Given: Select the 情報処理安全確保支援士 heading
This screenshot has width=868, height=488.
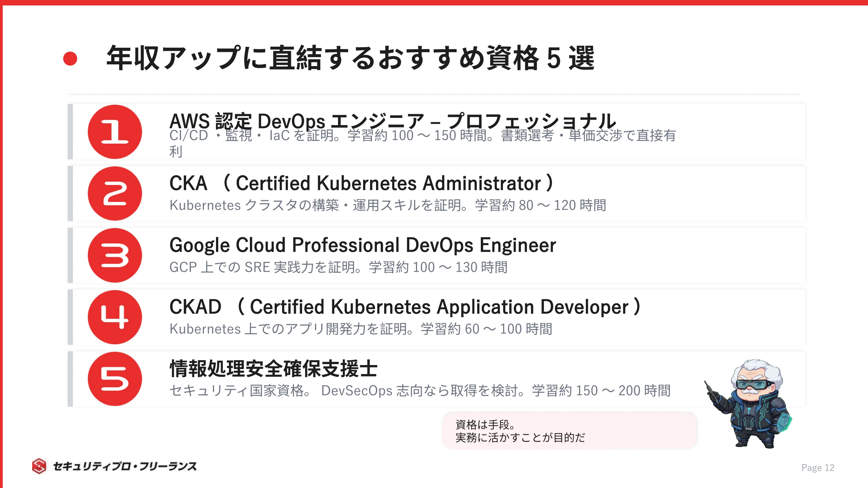Looking at the screenshot, I should (273, 369).
